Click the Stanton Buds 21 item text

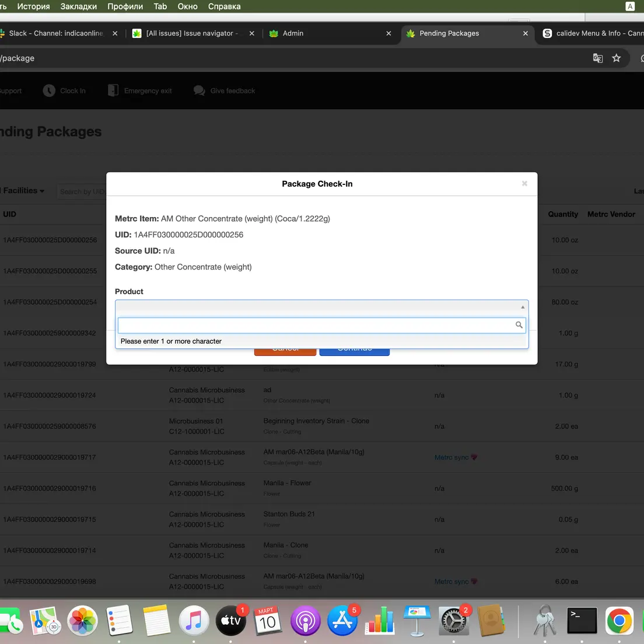click(x=289, y=514)
